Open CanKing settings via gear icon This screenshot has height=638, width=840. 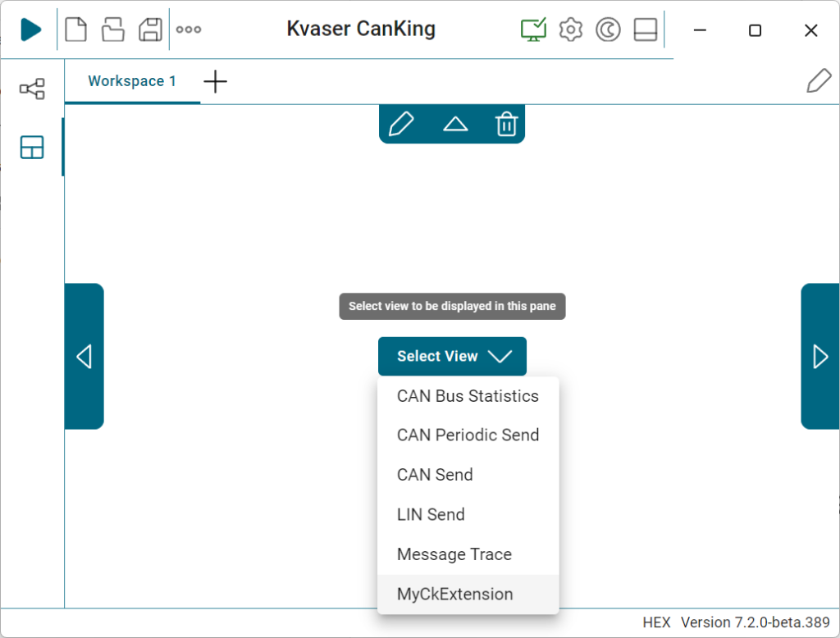570,29
